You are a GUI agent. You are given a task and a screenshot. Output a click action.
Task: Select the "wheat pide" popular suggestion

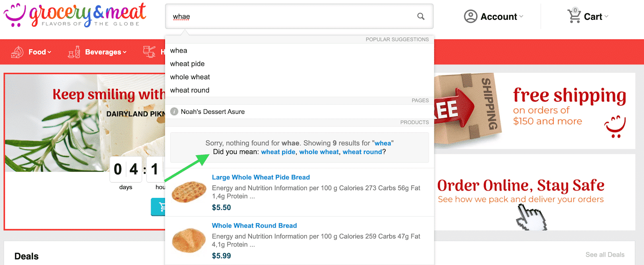tap(187, 64)
